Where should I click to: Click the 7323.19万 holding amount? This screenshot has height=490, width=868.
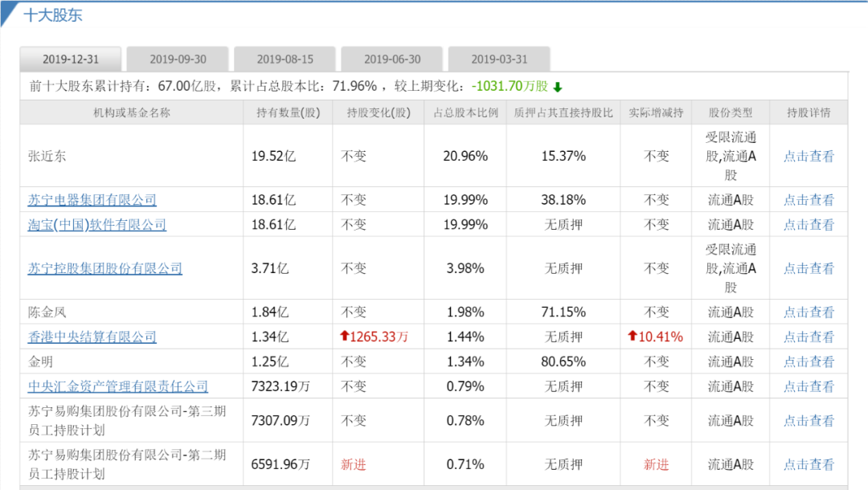point(280,386)
